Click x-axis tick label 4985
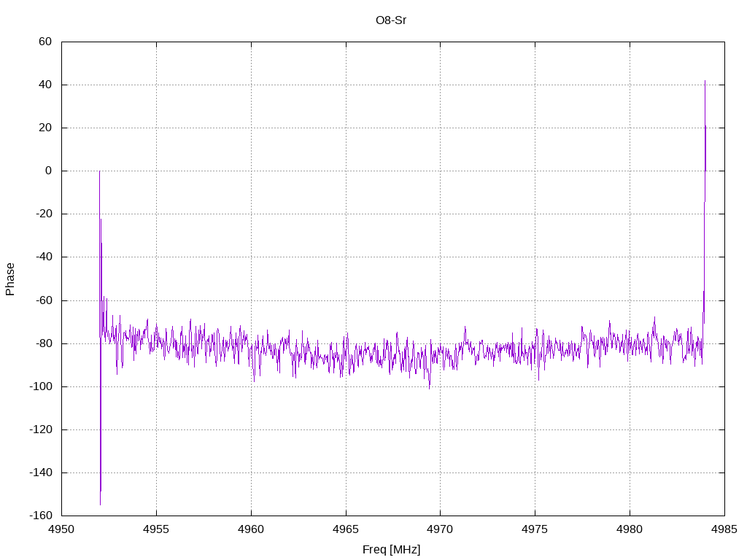The image size is (747, 560). (x=724, y=529)
